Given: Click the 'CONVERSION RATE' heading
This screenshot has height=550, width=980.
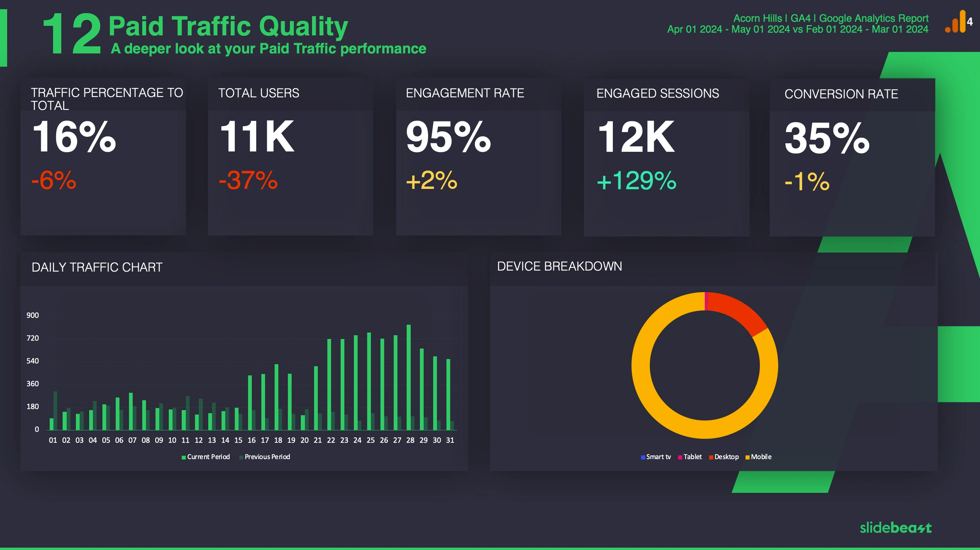Looking at the screenshot, I should [x=841, y=94].
